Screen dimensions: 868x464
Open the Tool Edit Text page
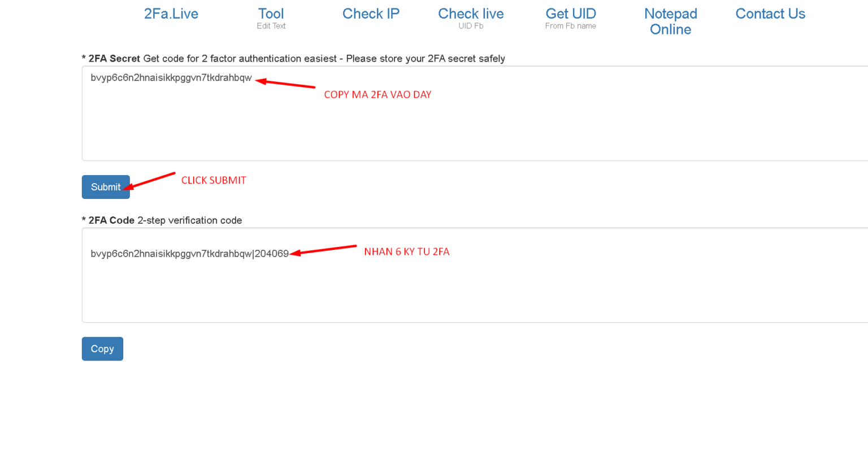271,18
